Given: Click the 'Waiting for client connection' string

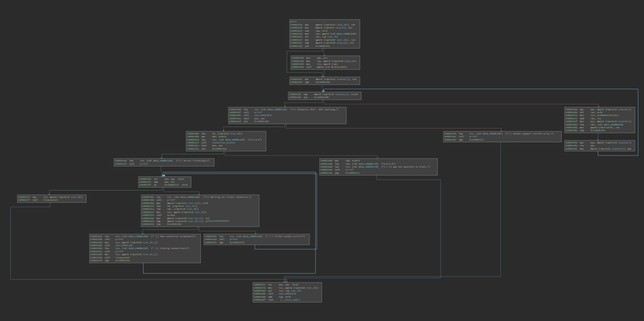Looking at the screenshot, I should click(227, 197).
